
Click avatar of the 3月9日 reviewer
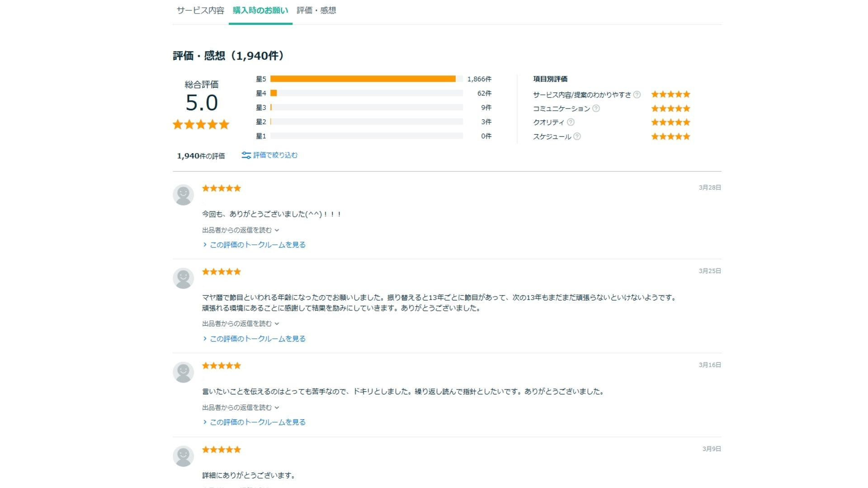click(x=183, y=456)
